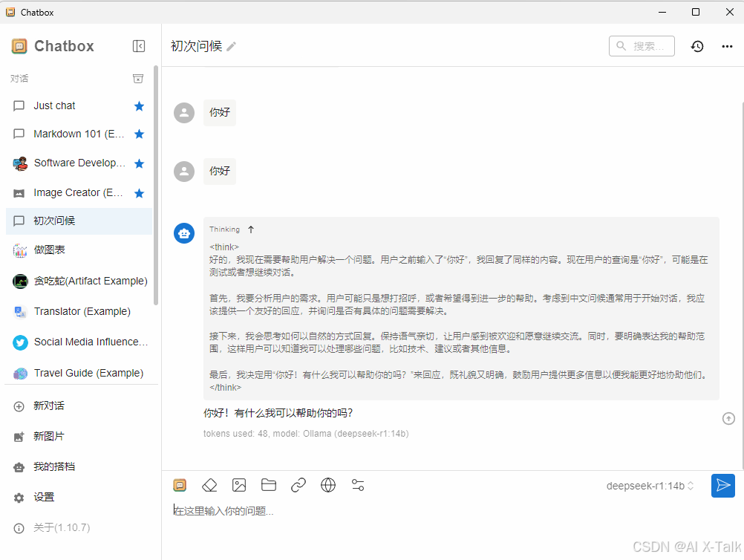Viewport: 744px width, 560px height.
Task: Open the deepseek-r1:14b model dropdown
Action: point(650,486)
